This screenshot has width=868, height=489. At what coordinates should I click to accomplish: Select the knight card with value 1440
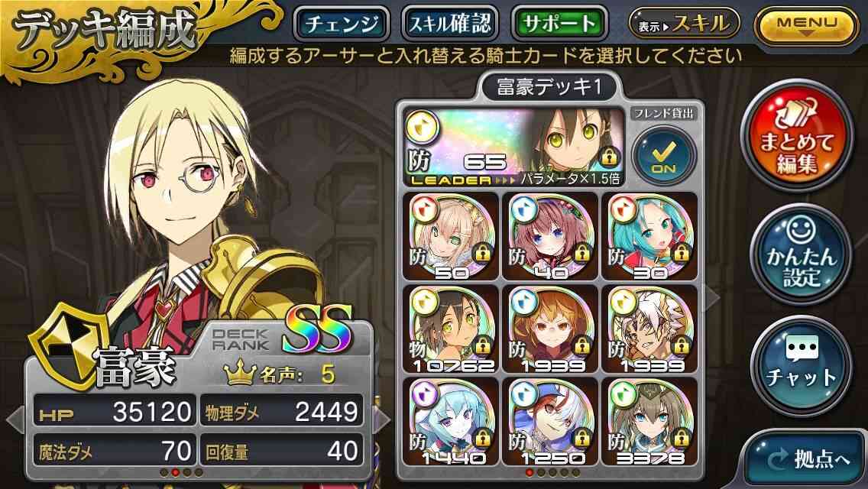[451, 422]
